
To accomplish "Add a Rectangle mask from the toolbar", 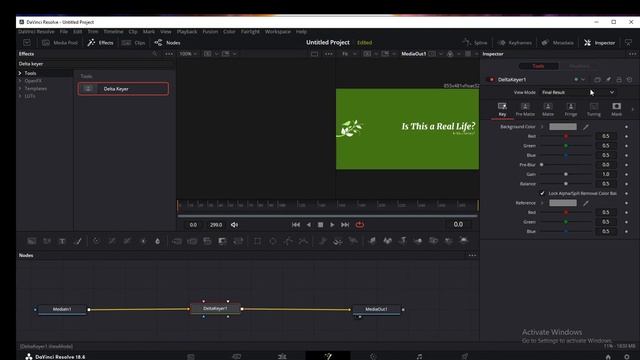I will point(258,241).
